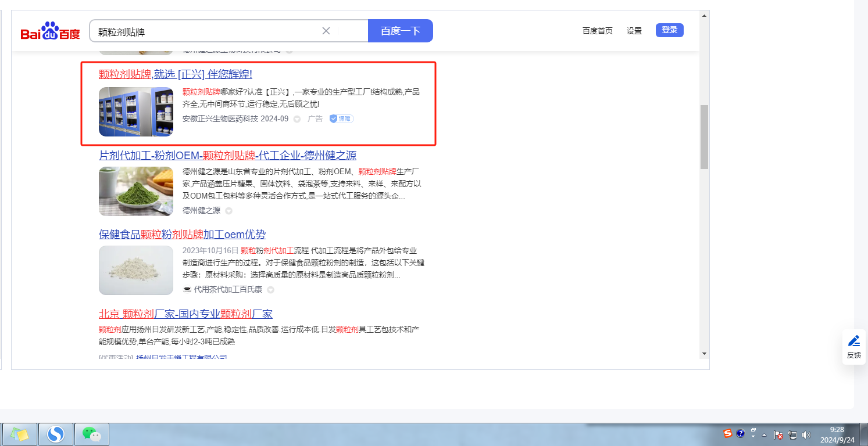The image size is (868, 446).
Task: Show hidden system tray icons arrow
Action: tap(764, 435)
